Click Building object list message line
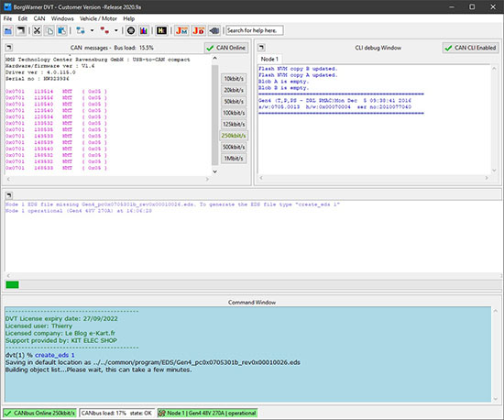504x420 pixels. (98, 370)
